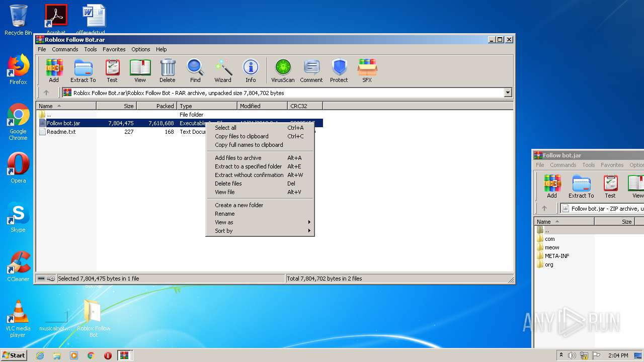Open the File menu in Roblox Follow Bot.rar
This screenshot has width=644, height=362.
[42, 49]
